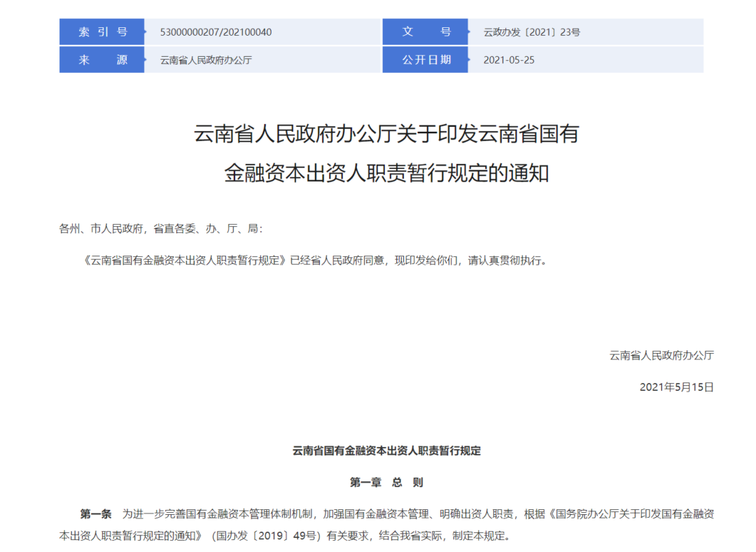Click the 来源 label cell

(x=101, y=60)
